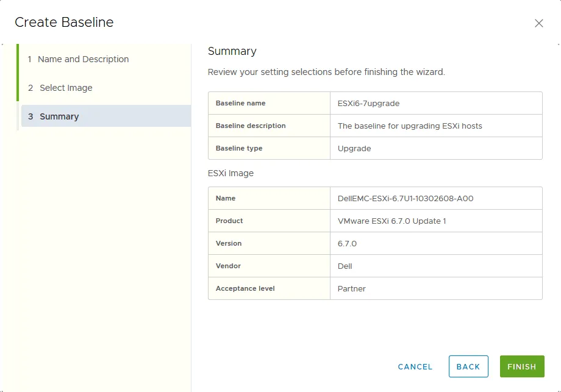Screen dimensions: 561x392
Task: Click the Upgrade baseline type value
Action: tap(354, 148)
